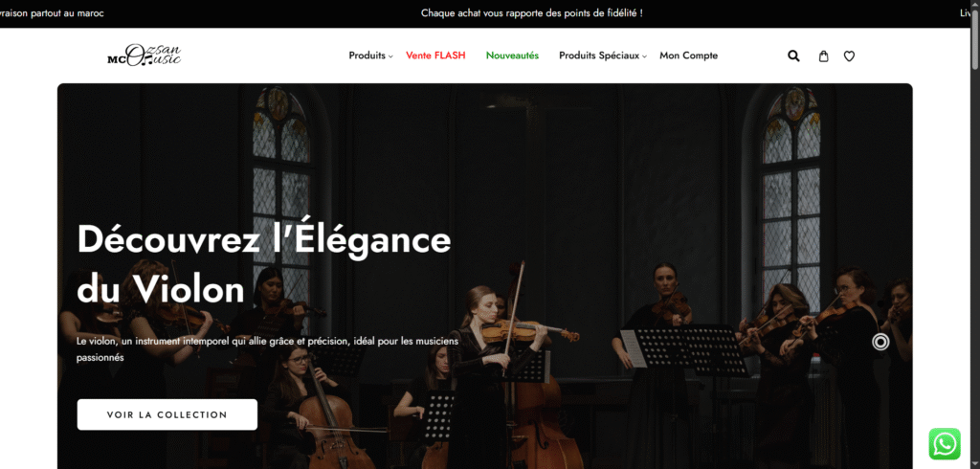Select Produits Spéciaux menu text
This screenshot has width=980, height=469.
point(599,55)
